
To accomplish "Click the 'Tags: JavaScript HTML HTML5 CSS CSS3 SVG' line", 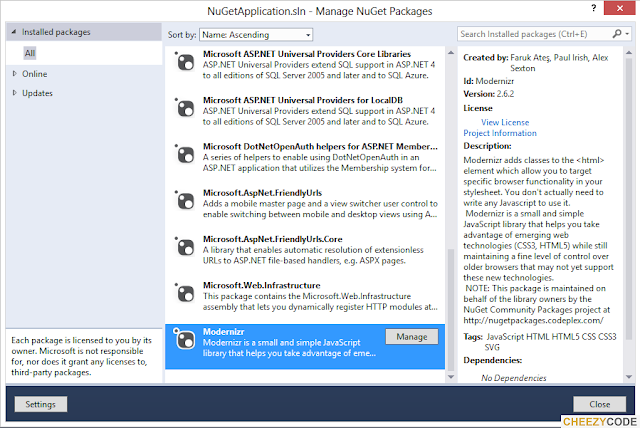I will click(x=540, y=342).
